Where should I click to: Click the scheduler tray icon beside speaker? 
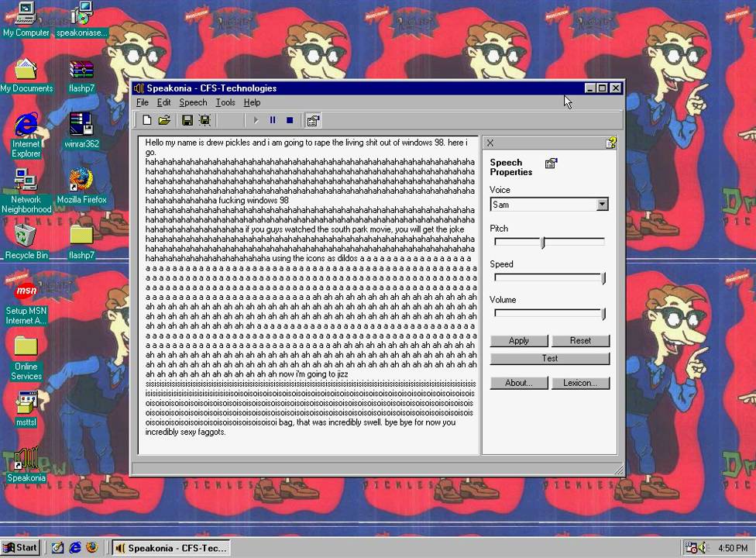pos(691,548)
